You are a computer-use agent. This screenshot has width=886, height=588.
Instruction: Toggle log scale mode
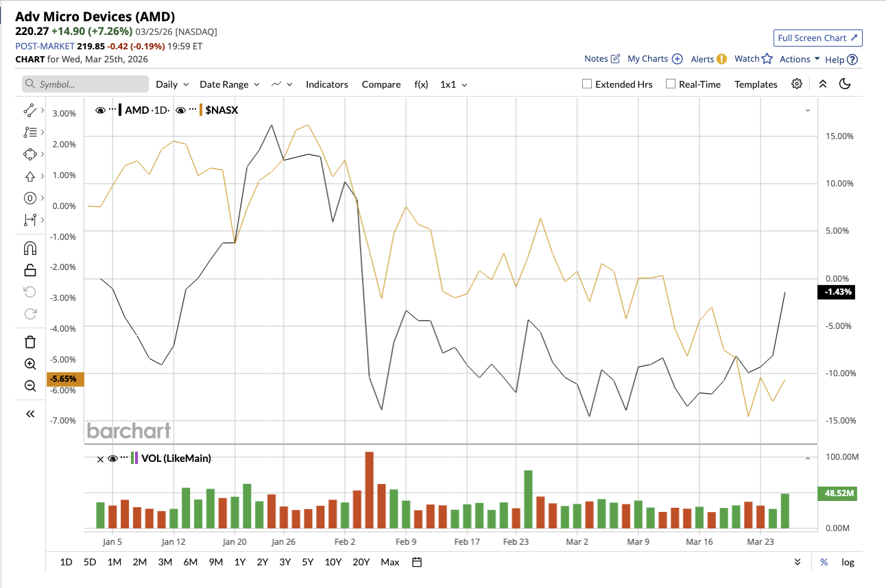click(848, 562)
